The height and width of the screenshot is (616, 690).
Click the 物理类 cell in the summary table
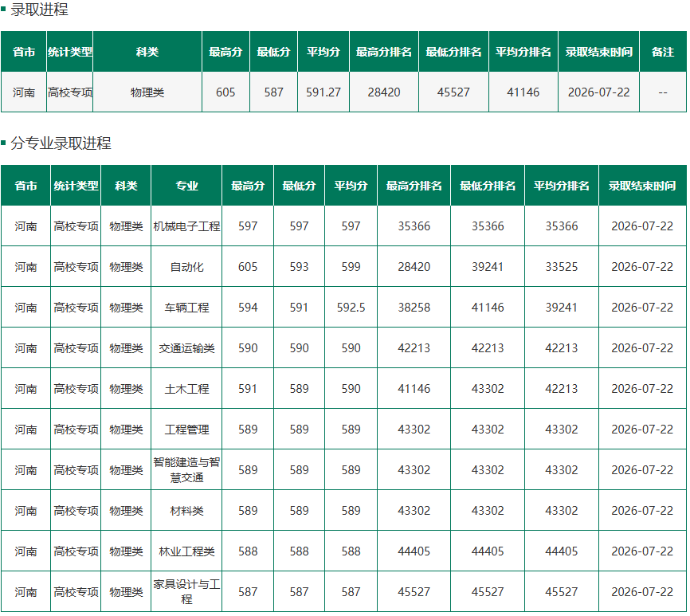point(147,92)
